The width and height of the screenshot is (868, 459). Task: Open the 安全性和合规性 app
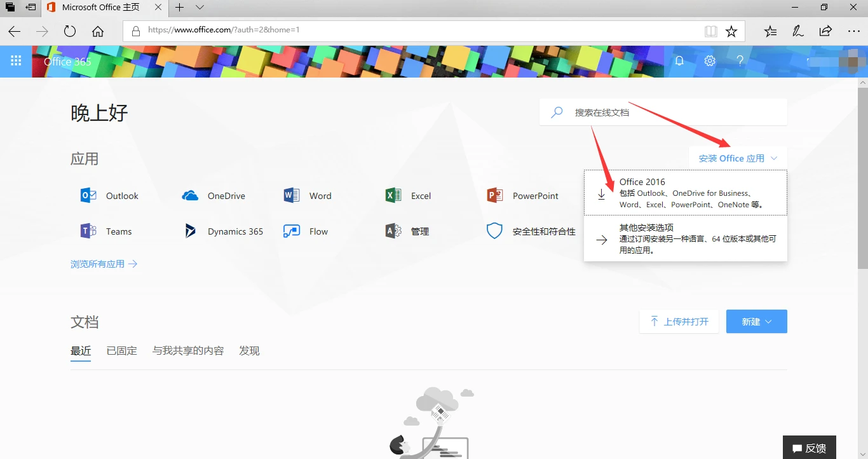pos(531,231)
